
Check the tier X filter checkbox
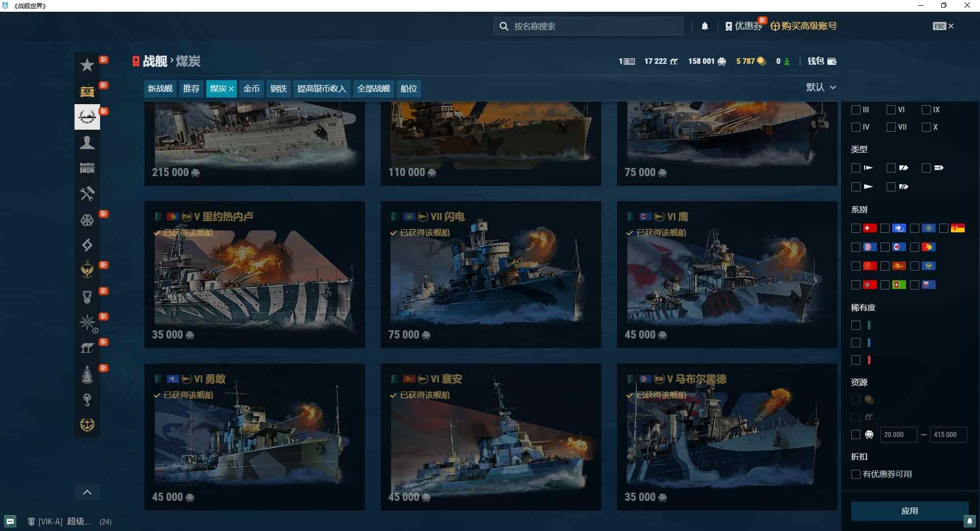coord(926,127)
